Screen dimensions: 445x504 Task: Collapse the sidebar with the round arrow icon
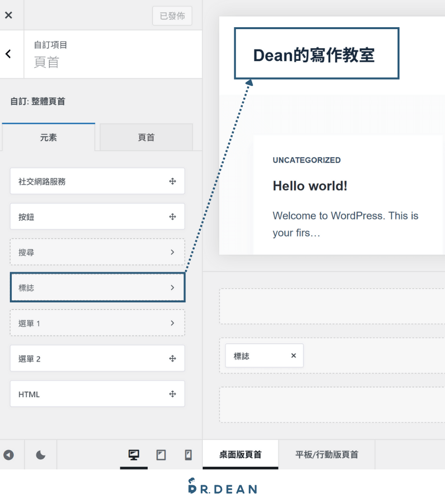coord(9,455)
